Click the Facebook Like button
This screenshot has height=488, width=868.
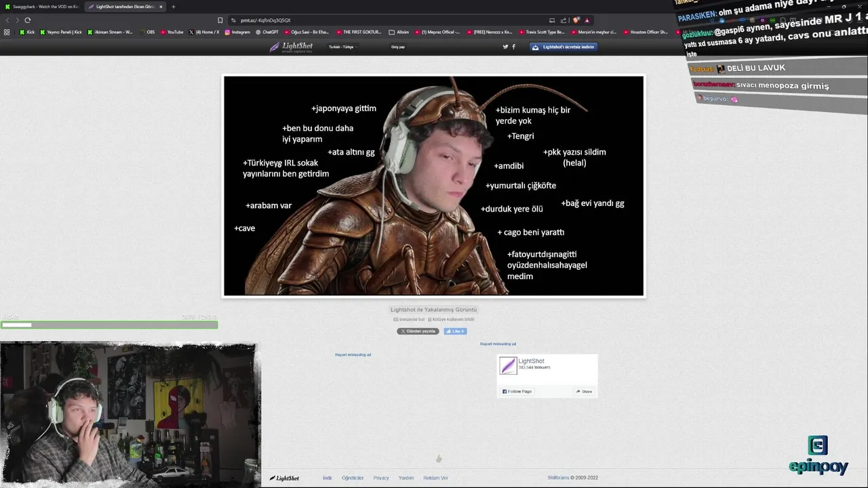tap(455, 331)
